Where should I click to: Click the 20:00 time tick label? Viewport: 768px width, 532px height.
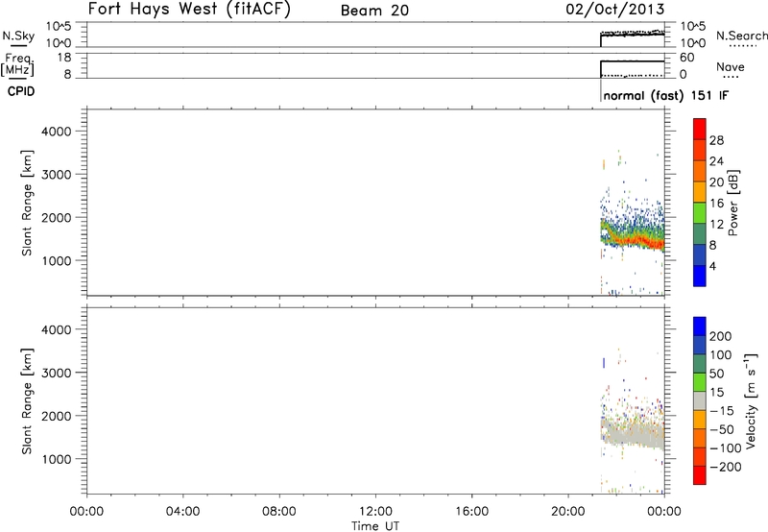pyautogui.click(x=568, y=512)
